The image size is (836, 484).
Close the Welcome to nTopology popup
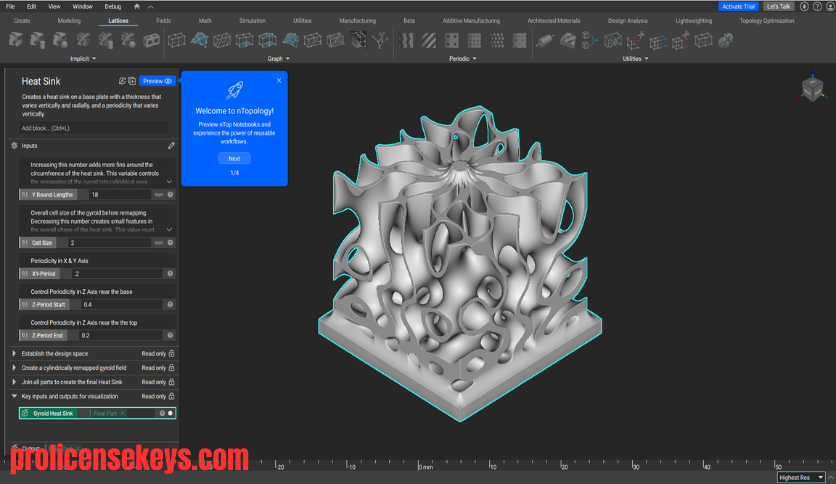point(279,80)
